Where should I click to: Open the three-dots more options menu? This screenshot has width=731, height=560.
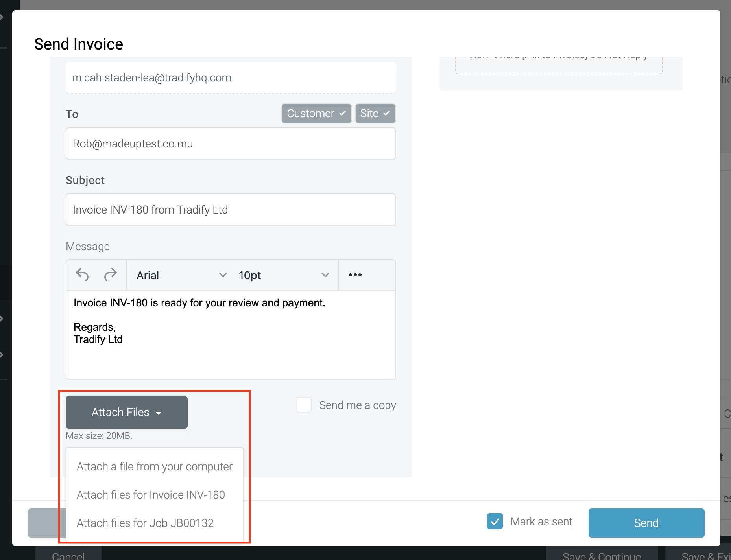click(355, 275)
